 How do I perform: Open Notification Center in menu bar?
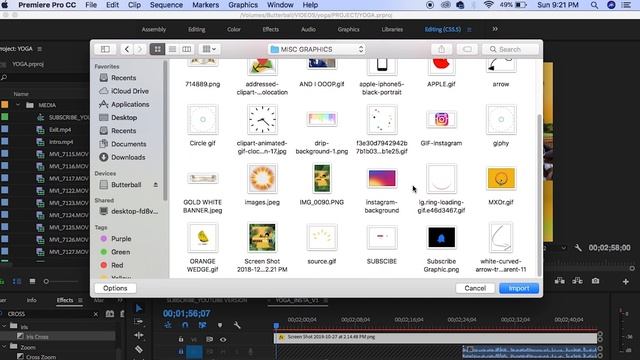(x=626, y=5)
